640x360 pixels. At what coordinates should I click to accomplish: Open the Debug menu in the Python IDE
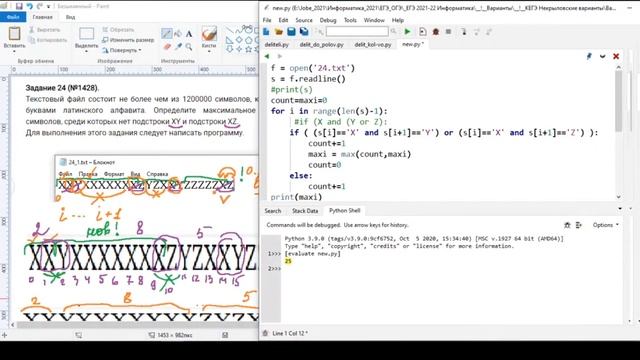point(328,20)
